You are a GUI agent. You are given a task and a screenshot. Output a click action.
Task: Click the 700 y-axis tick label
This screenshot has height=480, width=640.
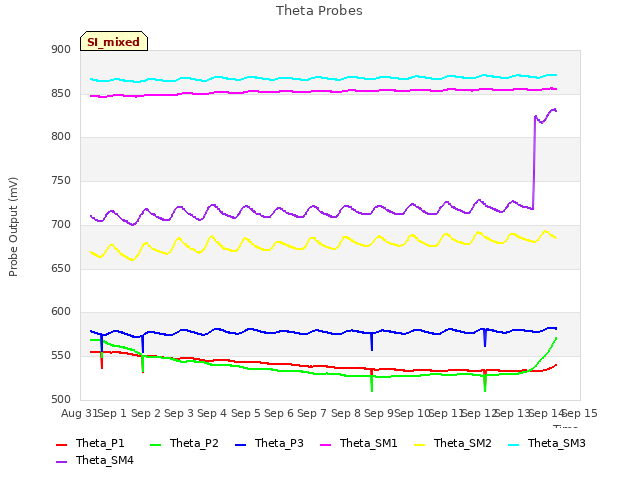pos(61,224)
